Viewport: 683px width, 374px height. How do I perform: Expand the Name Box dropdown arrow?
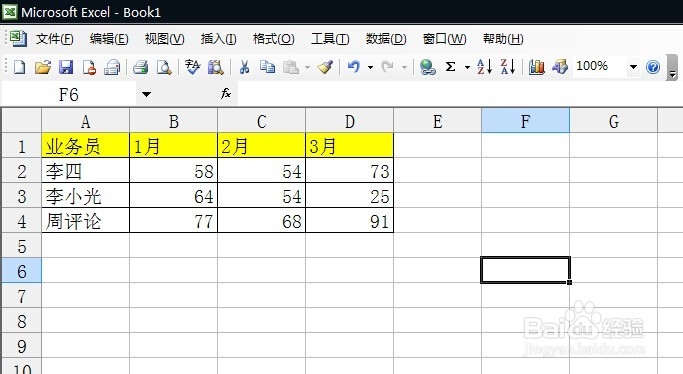point(146,94)
